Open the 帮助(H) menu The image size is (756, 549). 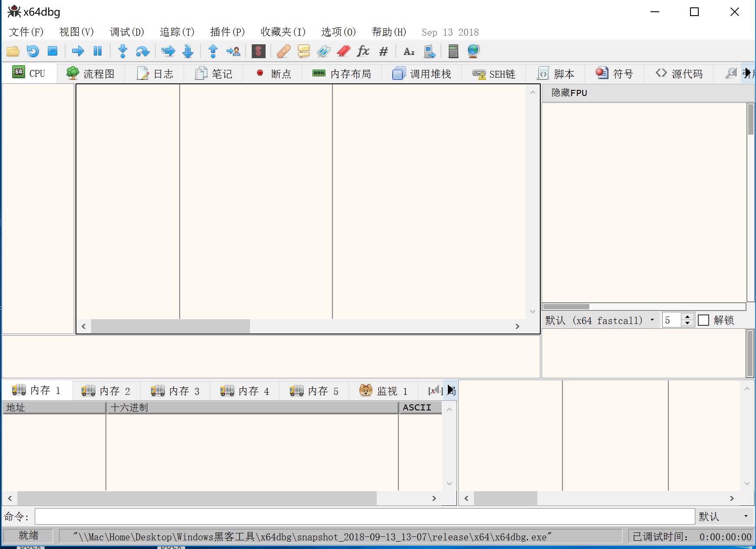[x=389, y=32]
